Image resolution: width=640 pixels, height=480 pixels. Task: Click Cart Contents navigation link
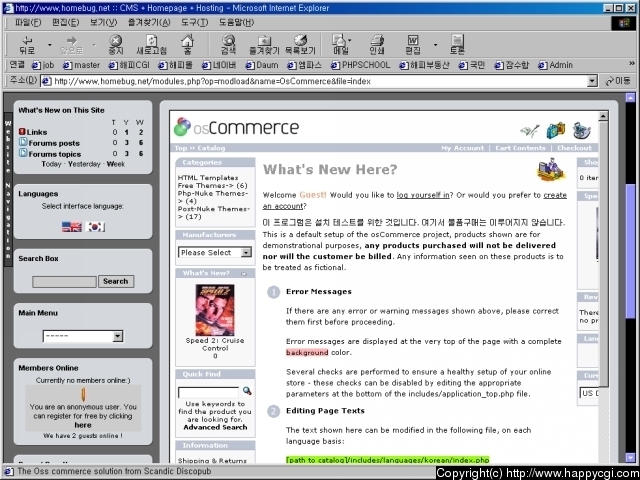coord(520,148)
